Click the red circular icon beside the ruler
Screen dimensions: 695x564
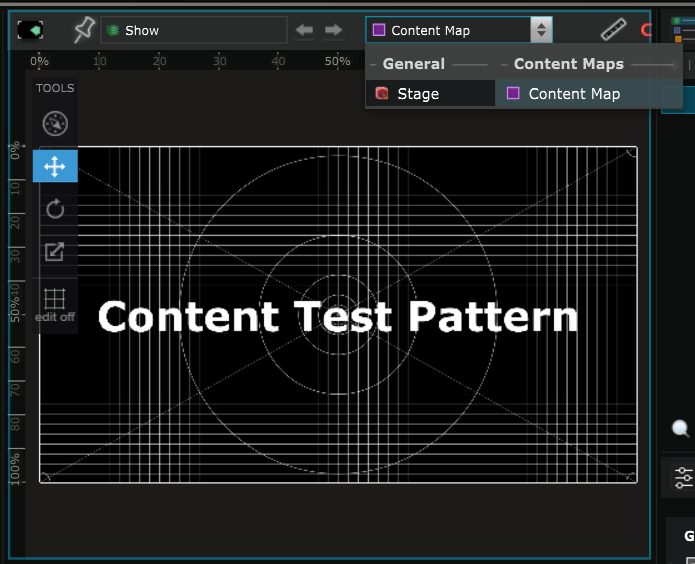tap(646, 30)
